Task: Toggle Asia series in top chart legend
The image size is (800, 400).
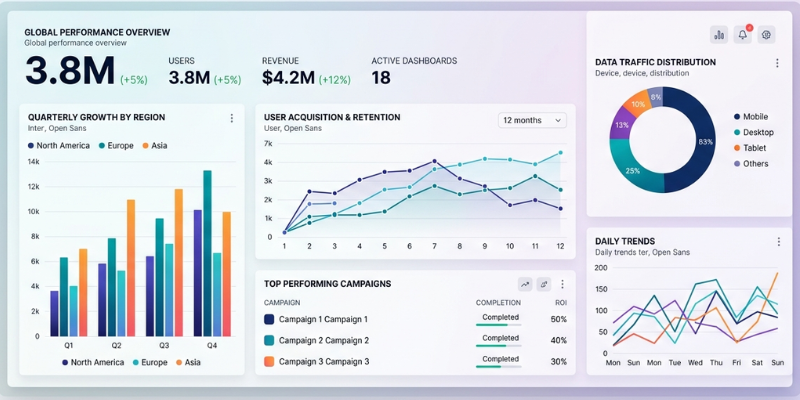Action: (154, 146)
